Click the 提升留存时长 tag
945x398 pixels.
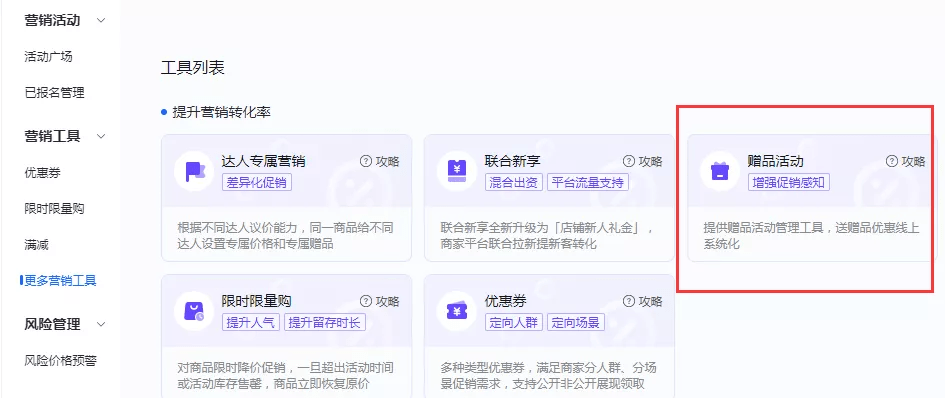point(325,322)
